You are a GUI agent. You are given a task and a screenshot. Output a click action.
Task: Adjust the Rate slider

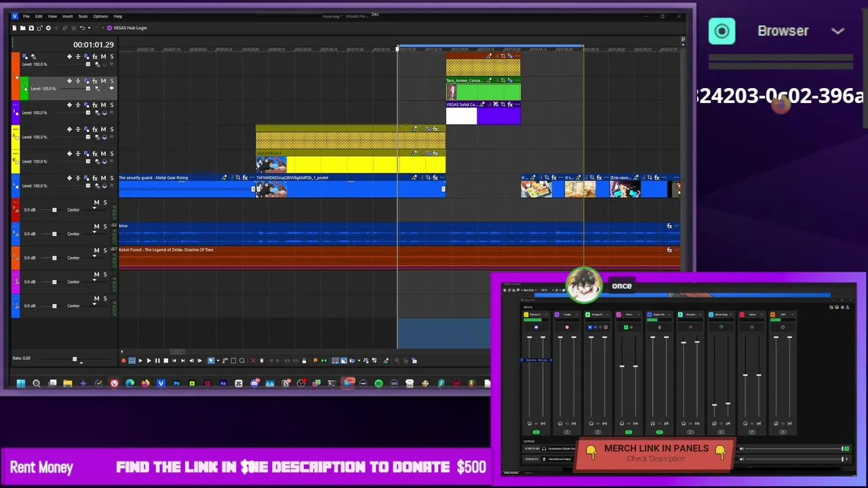click(75, 359)
